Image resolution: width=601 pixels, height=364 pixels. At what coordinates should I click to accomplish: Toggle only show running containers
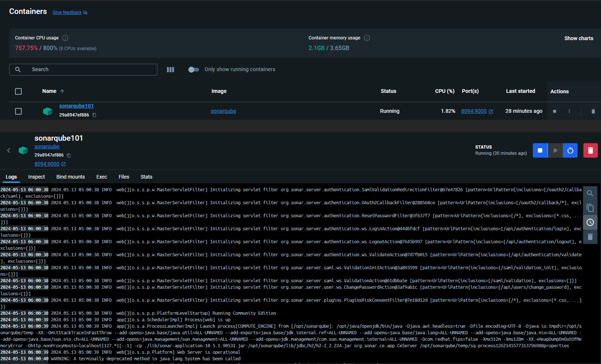tap(194, 70)
